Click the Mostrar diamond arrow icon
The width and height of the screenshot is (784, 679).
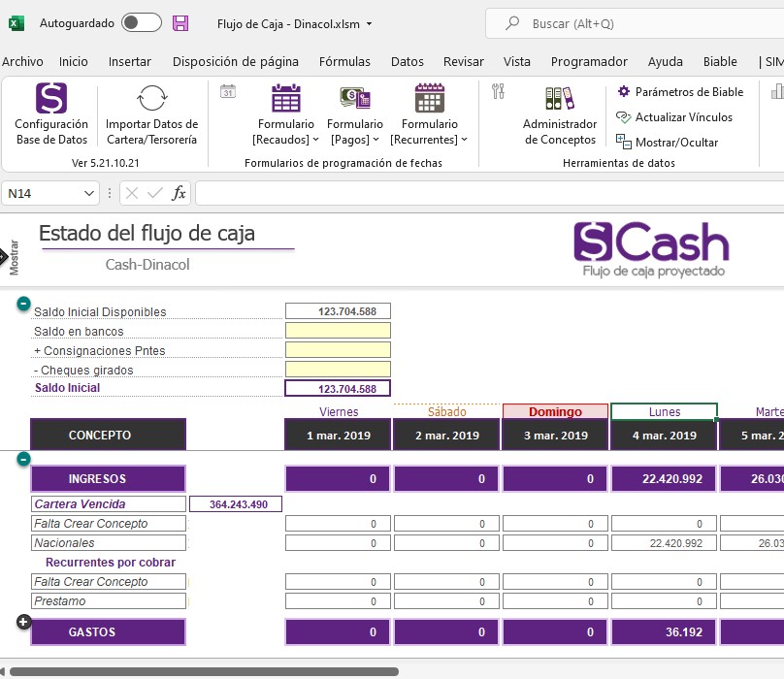coord(3,257)
